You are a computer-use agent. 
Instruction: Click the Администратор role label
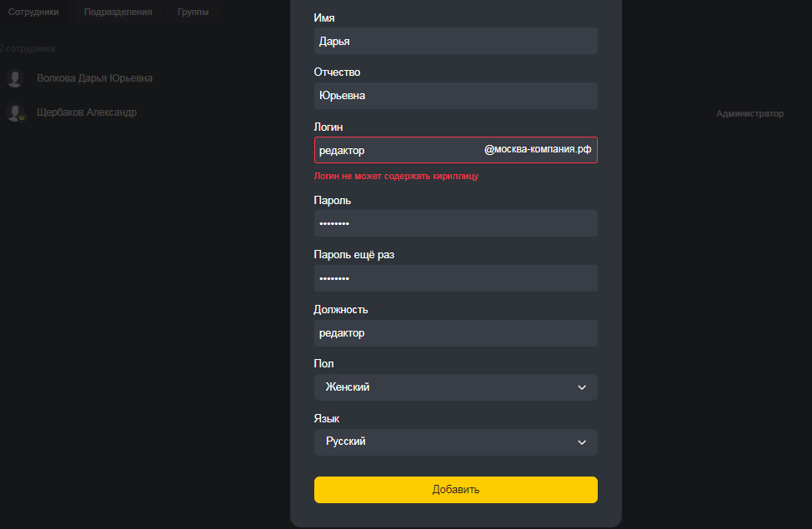click(x=749, y=113)
